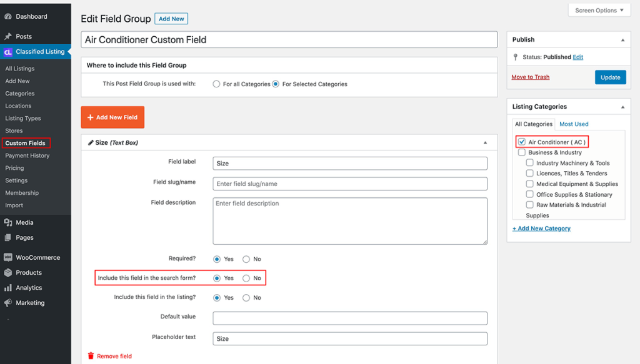Uncheck Air Conditioner ( AC ) category
The image size is (640, 364).
coord(522,142)
